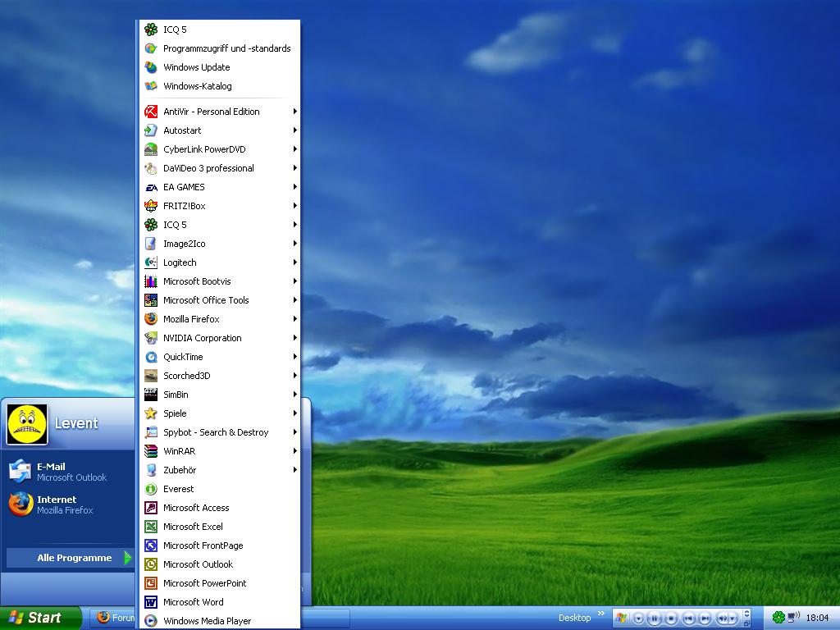The image size is (840, 630).
Task: Expand the Autostart submenu arrow
Action: coord(294,130)
